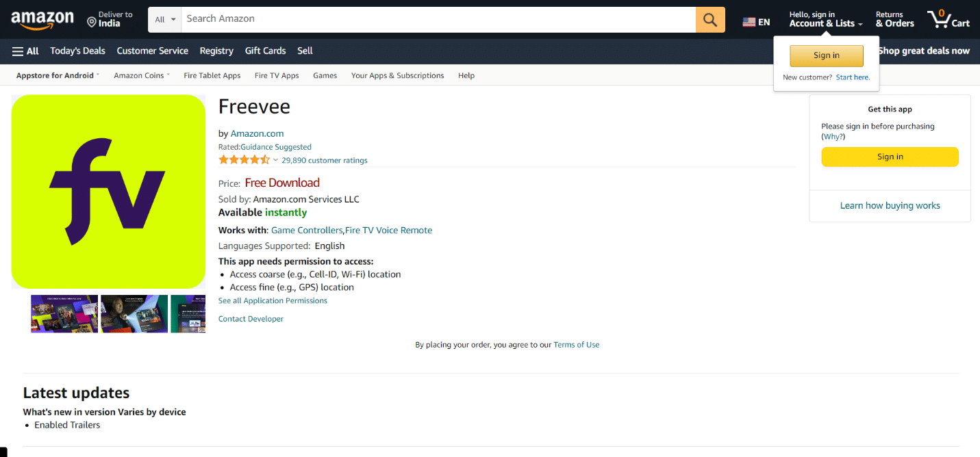Screen dimensions: 980x457
Task: Expand the search category All dropdown
Action: [164, 20]
